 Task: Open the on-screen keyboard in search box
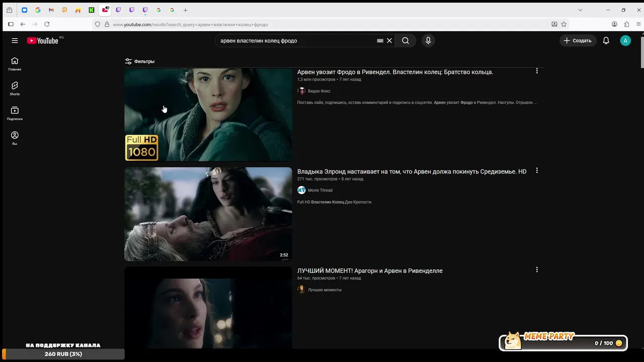point(380,41)
